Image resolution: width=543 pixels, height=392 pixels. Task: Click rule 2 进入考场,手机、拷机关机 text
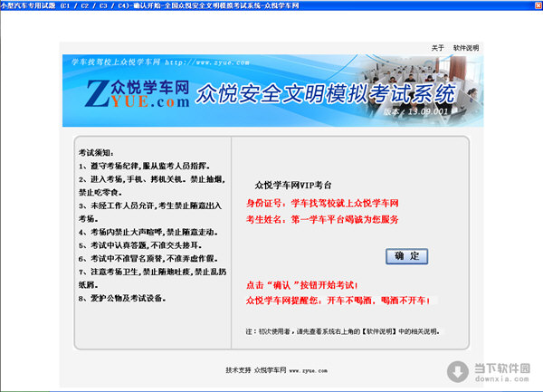click(152, 186)
